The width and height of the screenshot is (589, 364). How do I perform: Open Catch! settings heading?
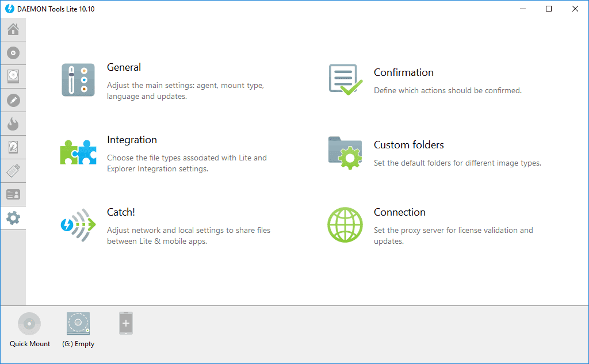coord(121,212)
